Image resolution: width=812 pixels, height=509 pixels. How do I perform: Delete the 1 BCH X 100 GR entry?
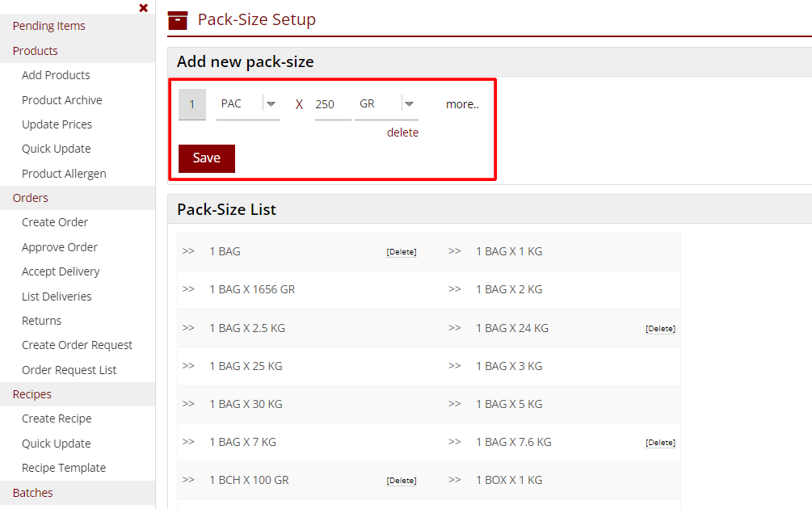point(401,481)
